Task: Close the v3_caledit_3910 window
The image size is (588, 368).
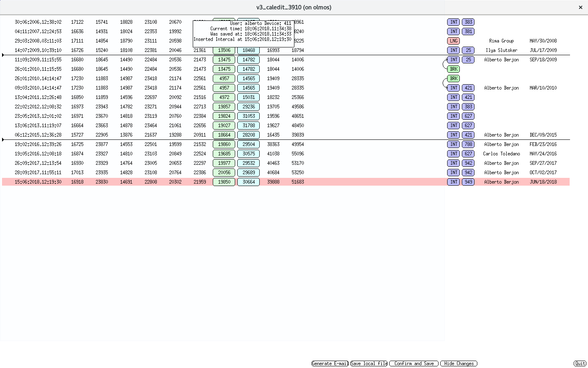Action: point(580,7)
